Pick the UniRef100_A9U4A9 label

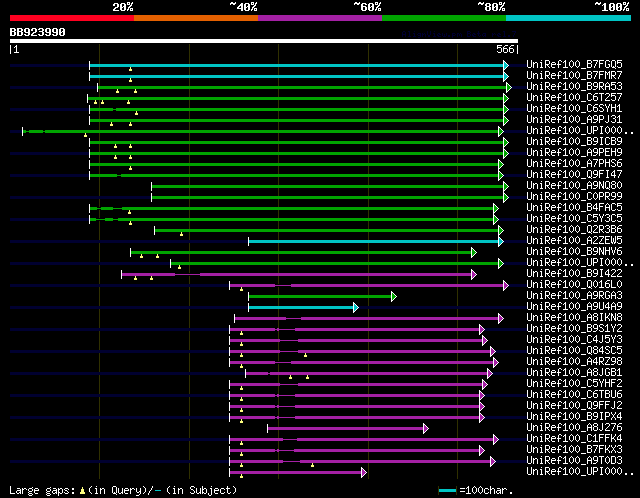click(574, 307)
